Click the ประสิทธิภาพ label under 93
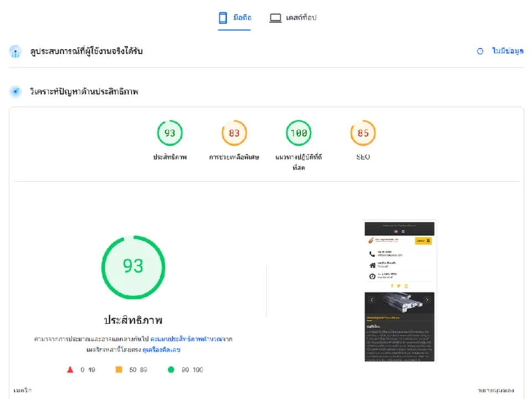Image resolution: width=532 pixels, height=399 pixels. click(170, 157)
